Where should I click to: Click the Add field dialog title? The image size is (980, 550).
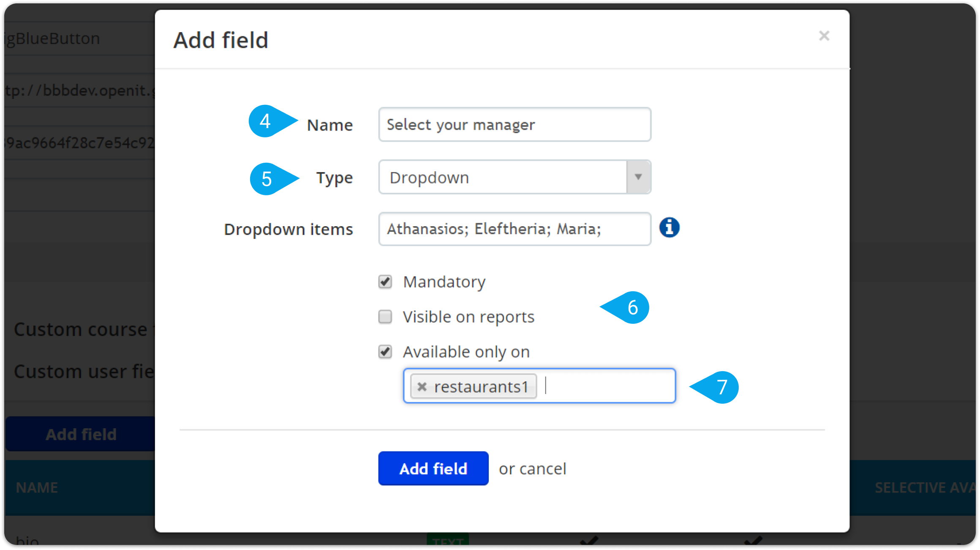pyautogui.click(x=221, y=40)
